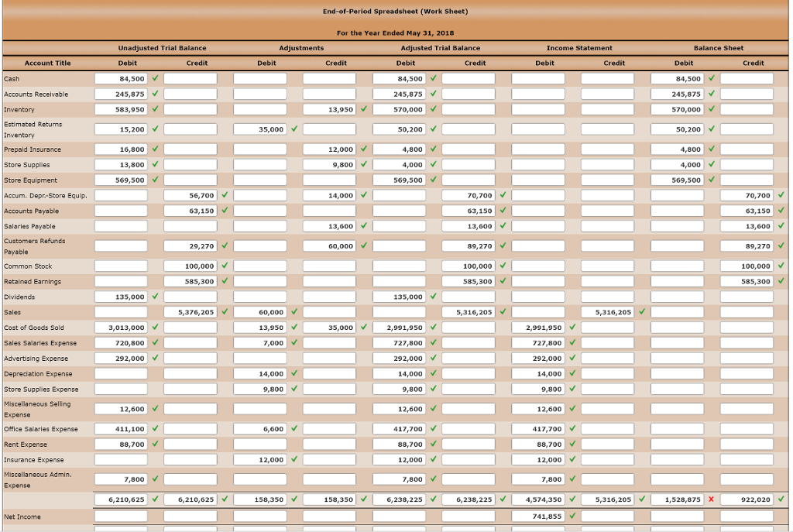
Task: Click the checkmark next to Inventory adjustment credit 13,950
Action: click(x=362, y=109)
